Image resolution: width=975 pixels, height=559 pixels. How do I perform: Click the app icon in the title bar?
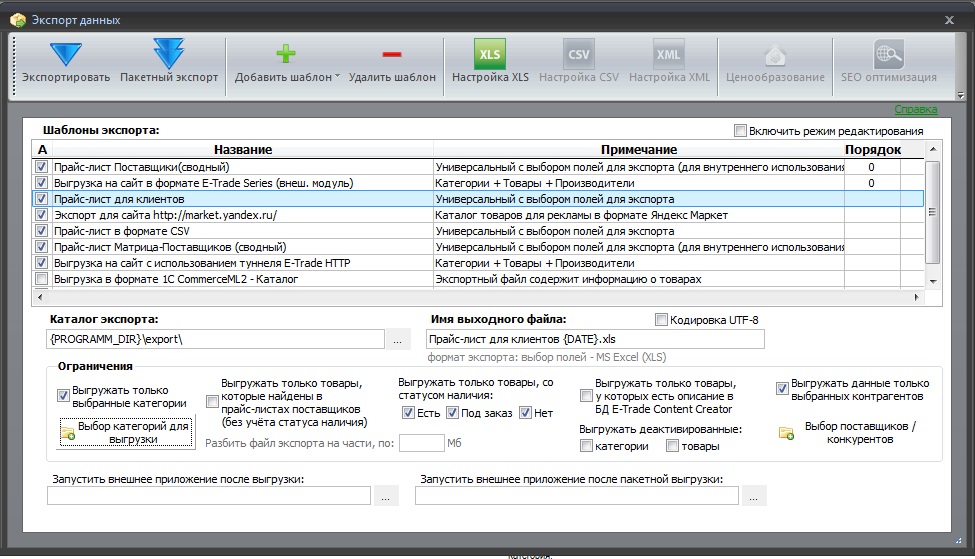coord(18,20)
